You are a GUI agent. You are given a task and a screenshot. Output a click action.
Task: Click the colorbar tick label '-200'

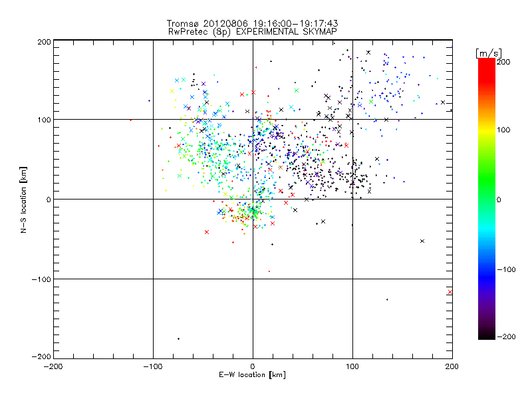[506, 336]
